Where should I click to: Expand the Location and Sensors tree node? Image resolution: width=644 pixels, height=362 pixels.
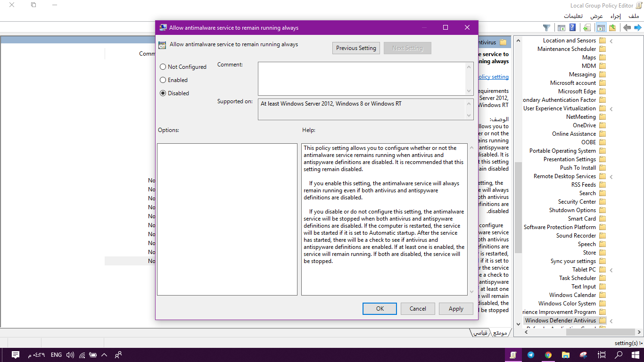pyautogui.click(x=611, y=41)
